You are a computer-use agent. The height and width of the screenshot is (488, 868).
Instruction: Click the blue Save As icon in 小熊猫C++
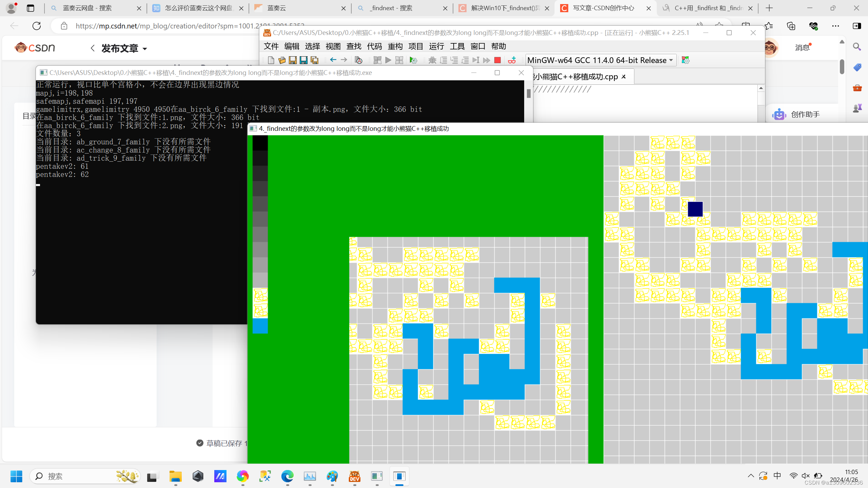(x=303, y=60)
